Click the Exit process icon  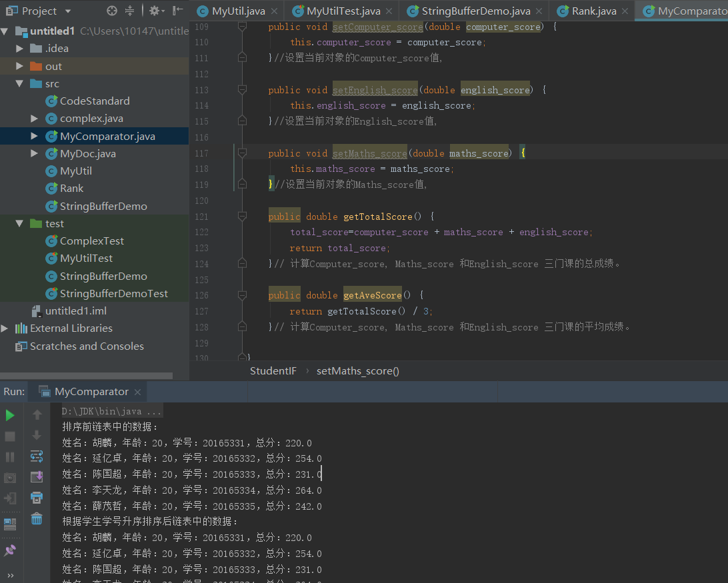[10, 498]
